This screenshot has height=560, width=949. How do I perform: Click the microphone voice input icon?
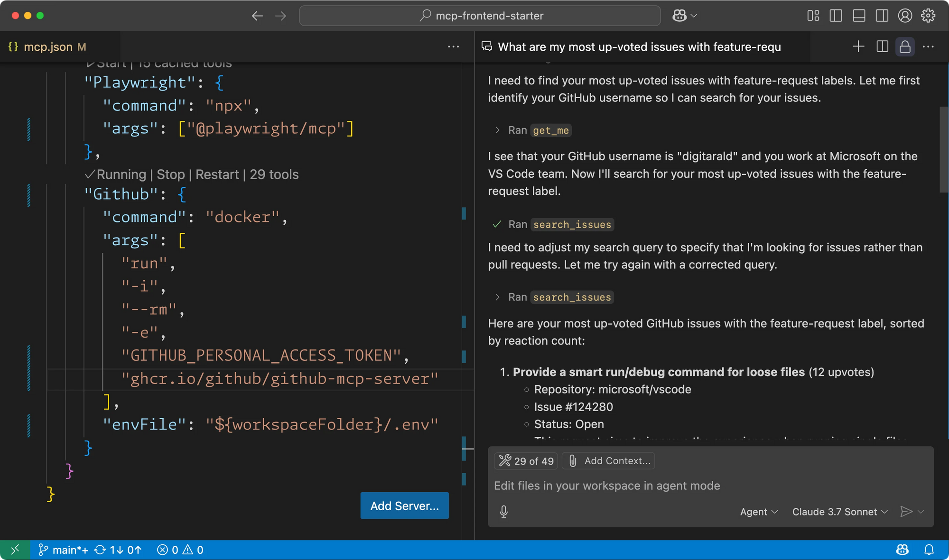pyautogui.click(x=504, y=512)
